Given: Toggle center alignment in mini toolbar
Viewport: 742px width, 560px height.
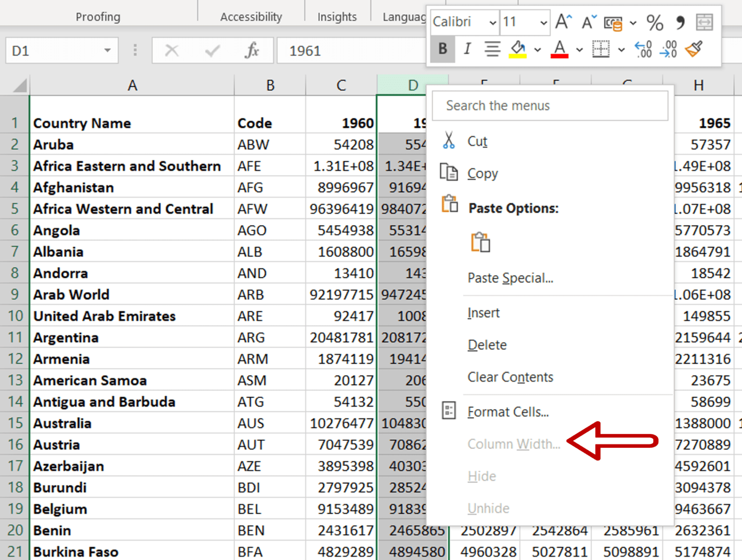Looking at the screenshot, I should coord(492,49).
